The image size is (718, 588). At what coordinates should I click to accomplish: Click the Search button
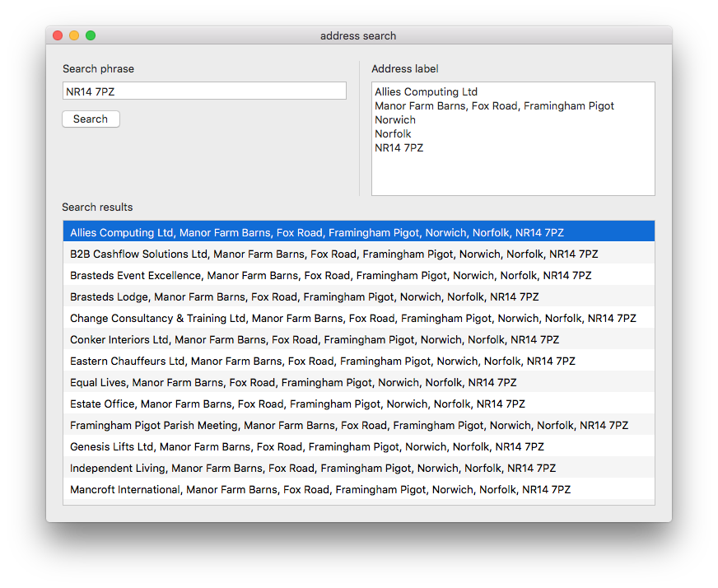click(91, 119)
